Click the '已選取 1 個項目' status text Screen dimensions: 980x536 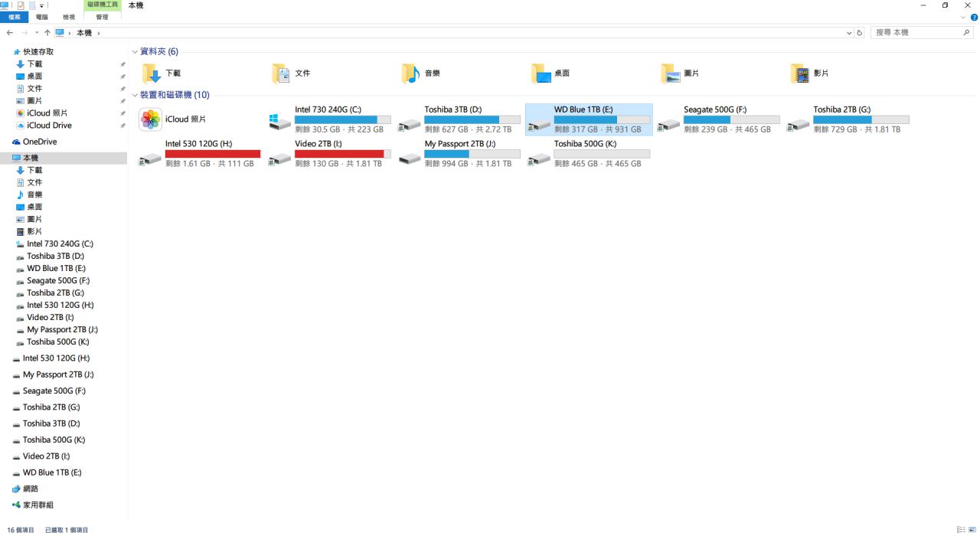pos(67,530)
